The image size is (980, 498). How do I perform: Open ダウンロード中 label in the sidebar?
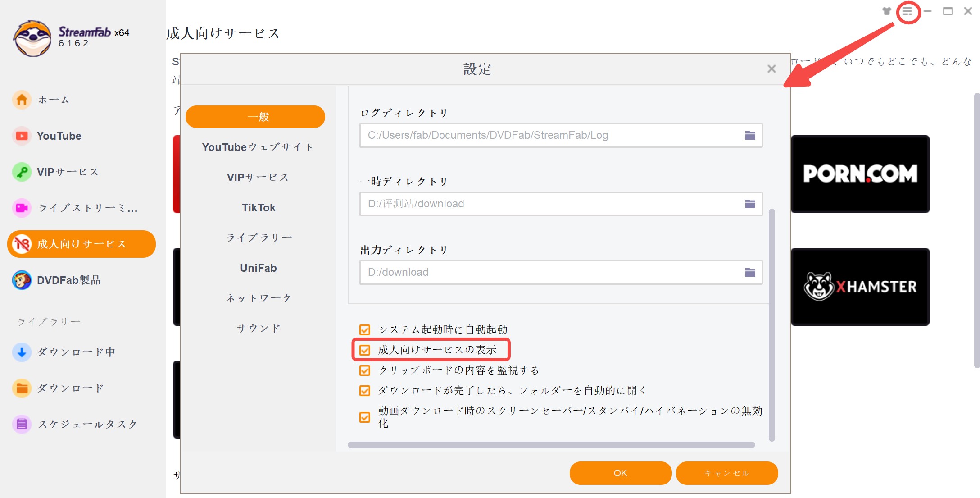tap(76, 352)
